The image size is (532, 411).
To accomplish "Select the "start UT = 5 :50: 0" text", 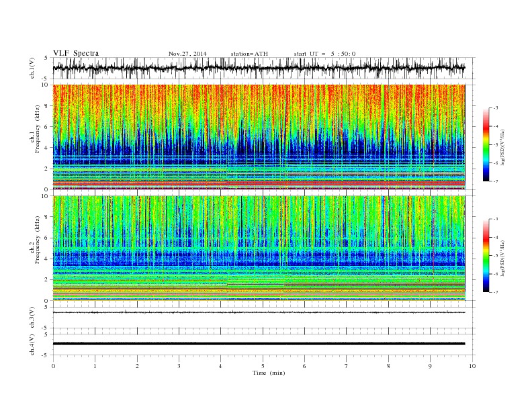I will click(x=324, y=54).
